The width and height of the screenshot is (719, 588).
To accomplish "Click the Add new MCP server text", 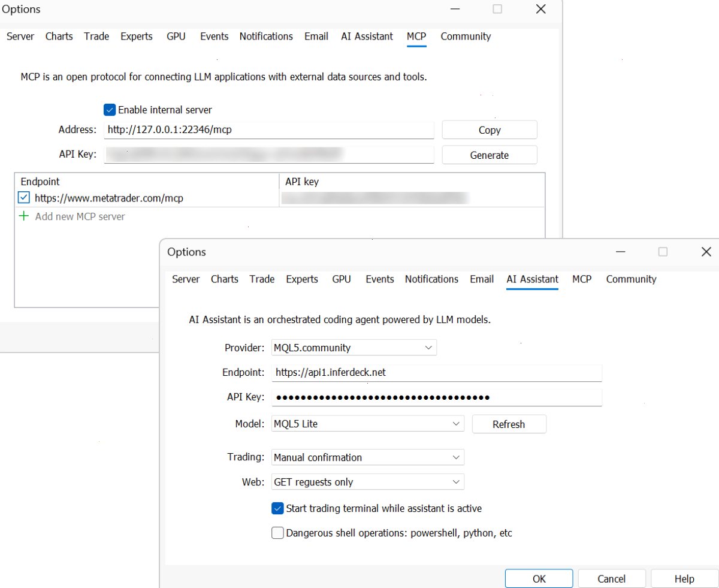I will coord(80,216).
